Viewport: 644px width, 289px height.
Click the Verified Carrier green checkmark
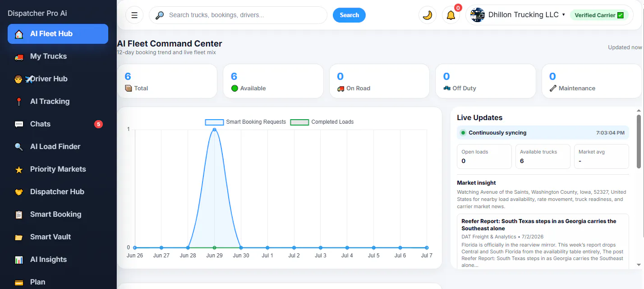click(x=621, y=15)
